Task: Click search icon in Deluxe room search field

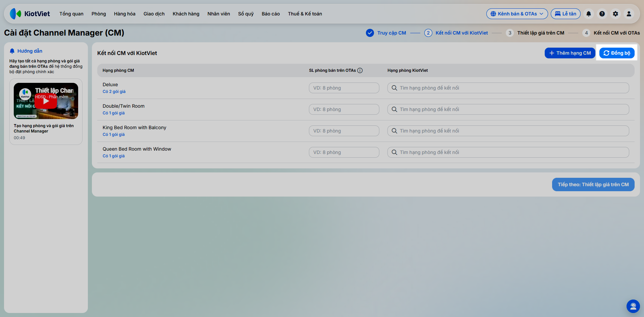Action: [394, 88]
